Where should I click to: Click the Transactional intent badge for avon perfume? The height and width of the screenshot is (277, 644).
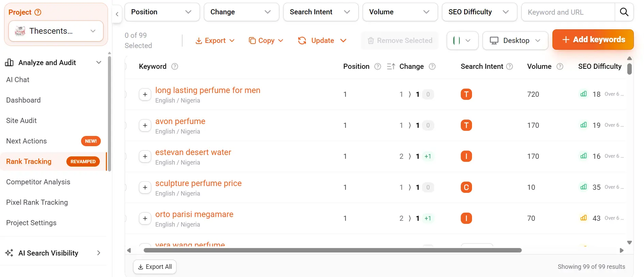coord(466,125)
